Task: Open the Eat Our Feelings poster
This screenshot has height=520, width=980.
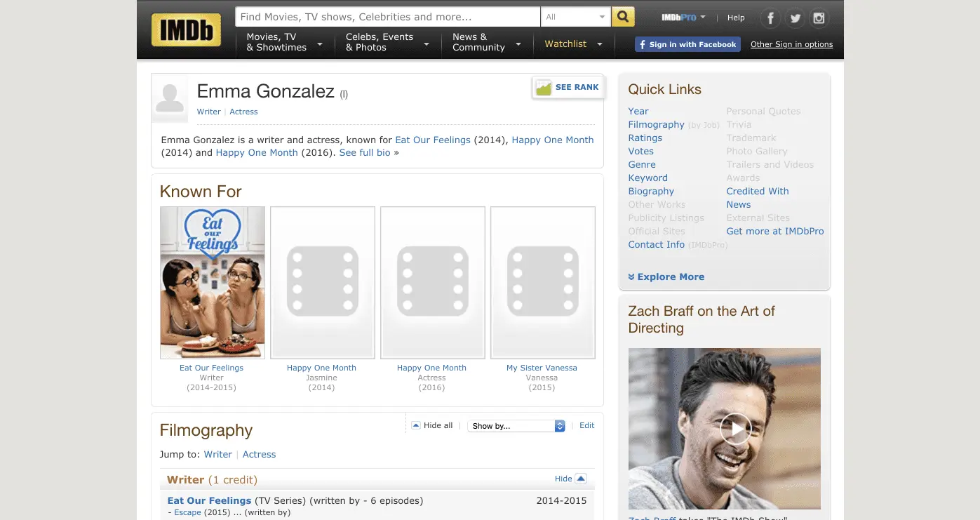Action: point(213,283)
